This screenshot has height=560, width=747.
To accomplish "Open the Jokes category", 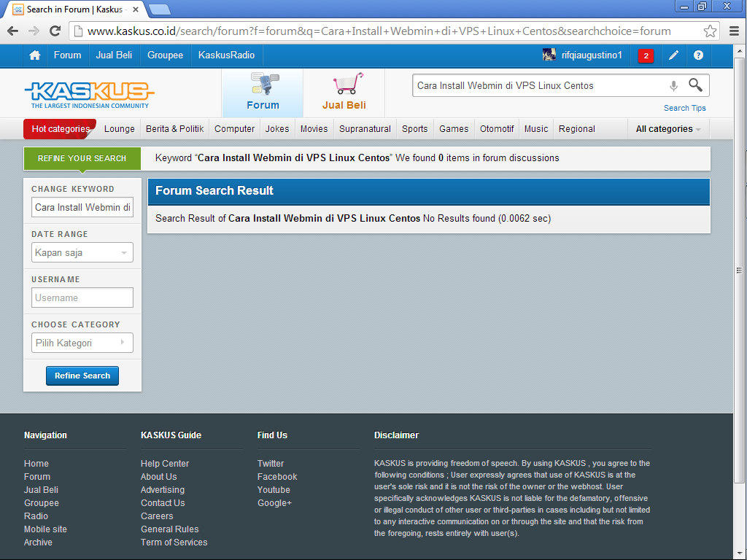I will [277, 129].
